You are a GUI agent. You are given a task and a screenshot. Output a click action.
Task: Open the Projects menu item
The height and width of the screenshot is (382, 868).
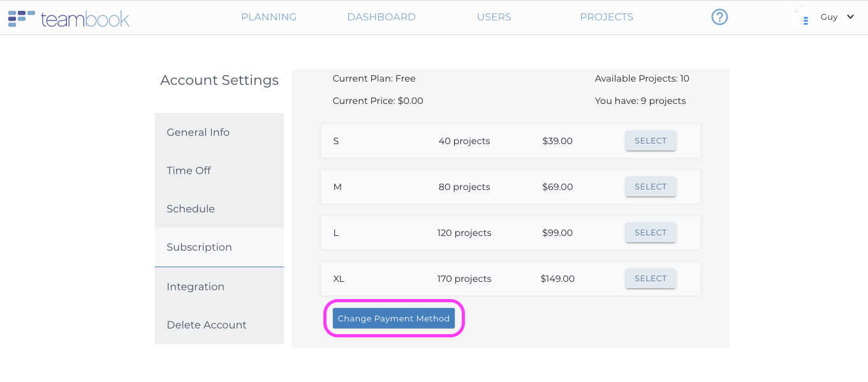pyautogui.click(x=606, y=17)
